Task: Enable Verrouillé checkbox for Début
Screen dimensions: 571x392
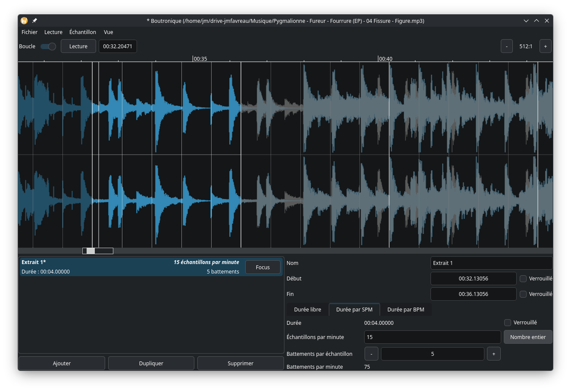Action: [x=523, y=279]
